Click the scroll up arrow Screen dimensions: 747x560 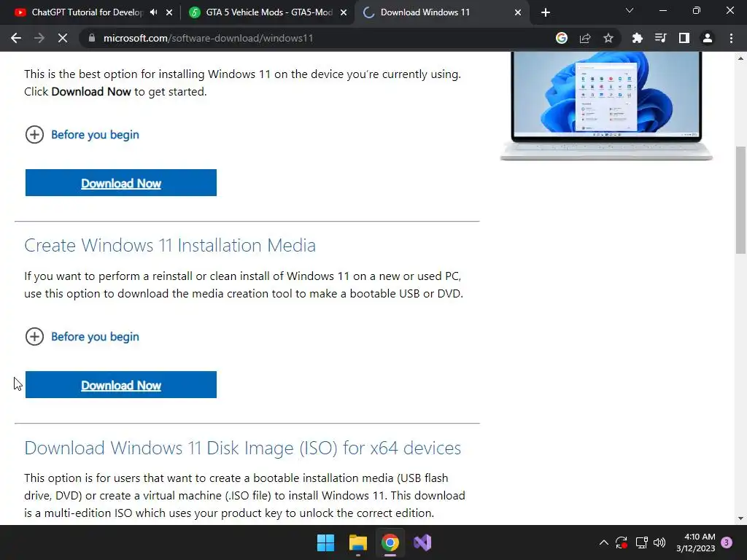point(741,58)
